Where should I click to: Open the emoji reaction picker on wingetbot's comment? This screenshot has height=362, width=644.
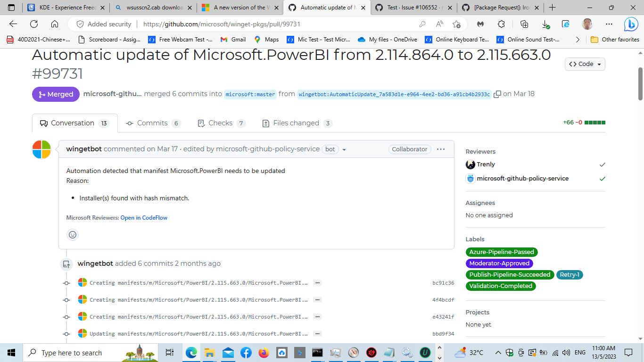(x=72, y=234)
